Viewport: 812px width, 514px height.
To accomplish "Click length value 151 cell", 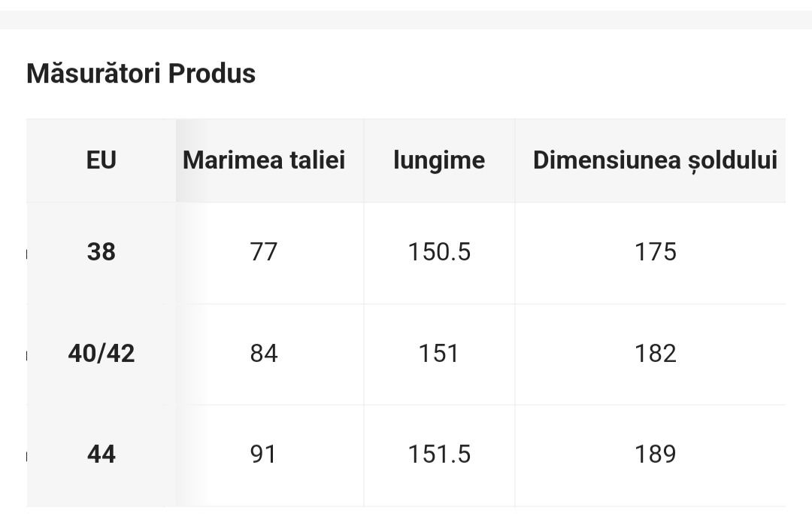I will [439, 354].
